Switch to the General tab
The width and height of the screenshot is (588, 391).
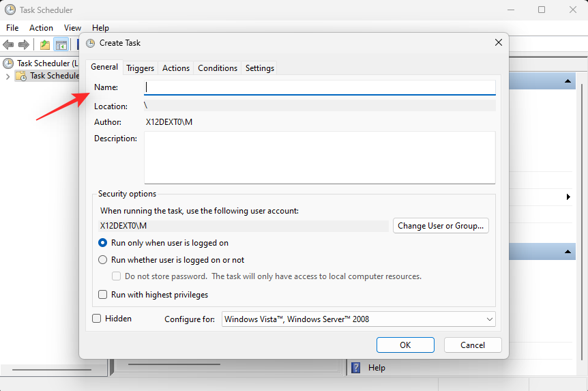[104, 67]
